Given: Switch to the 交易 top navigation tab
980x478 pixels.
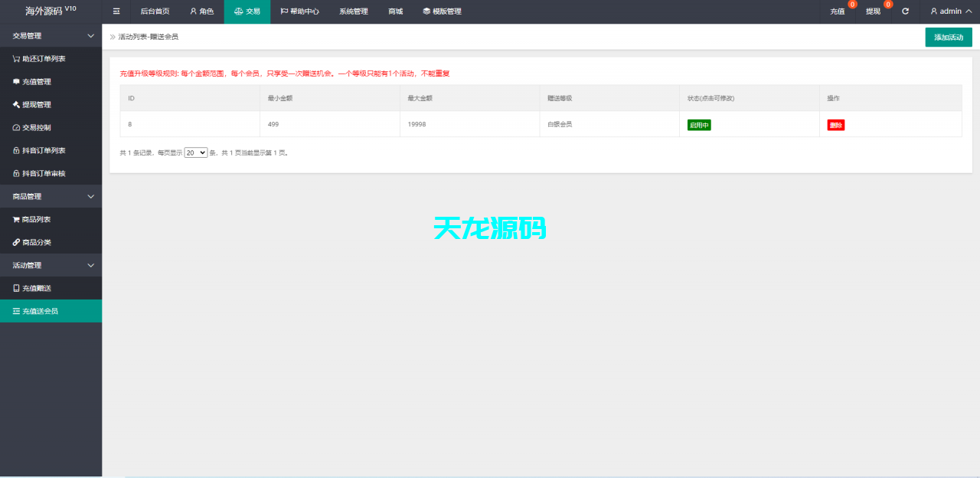Looking at the screenshot, I should tap(247, 11).
